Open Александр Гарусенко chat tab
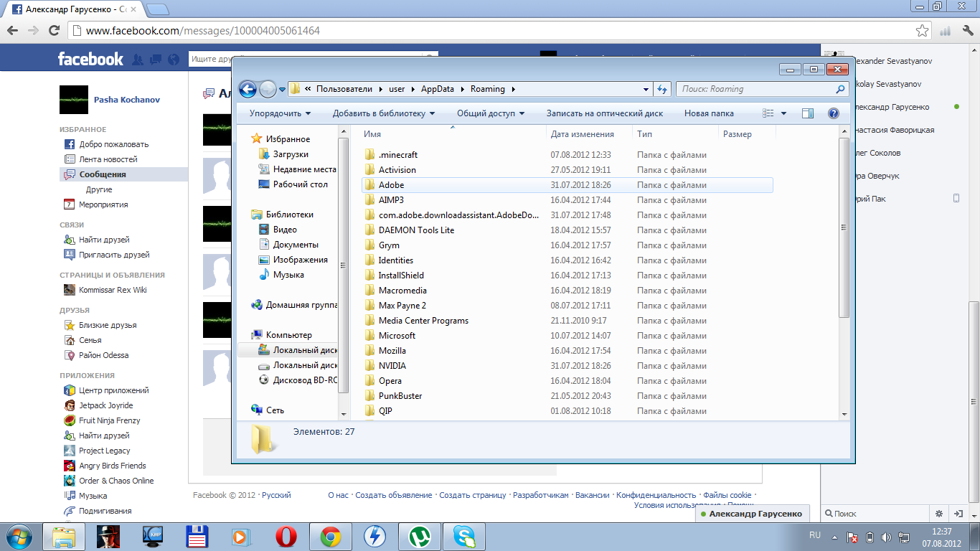 point(752,514)
